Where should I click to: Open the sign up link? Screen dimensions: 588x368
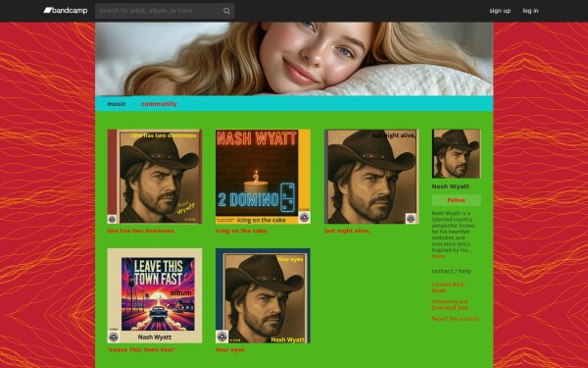pyautogui.click(x=500, y=11)
